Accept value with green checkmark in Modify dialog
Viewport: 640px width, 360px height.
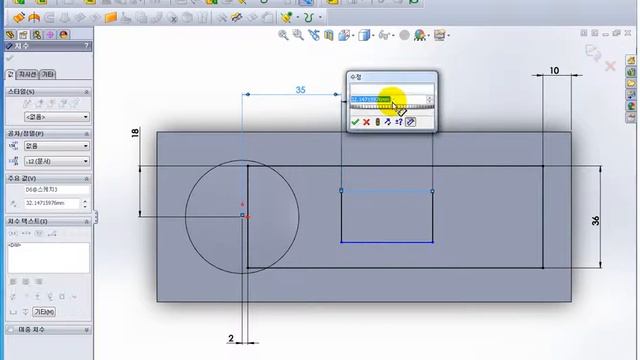point(355,122)
